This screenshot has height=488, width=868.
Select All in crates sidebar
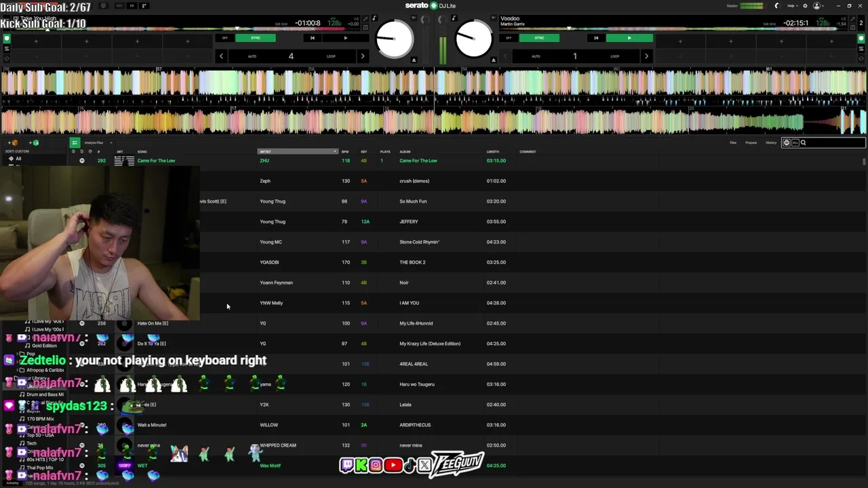(18, 159)
